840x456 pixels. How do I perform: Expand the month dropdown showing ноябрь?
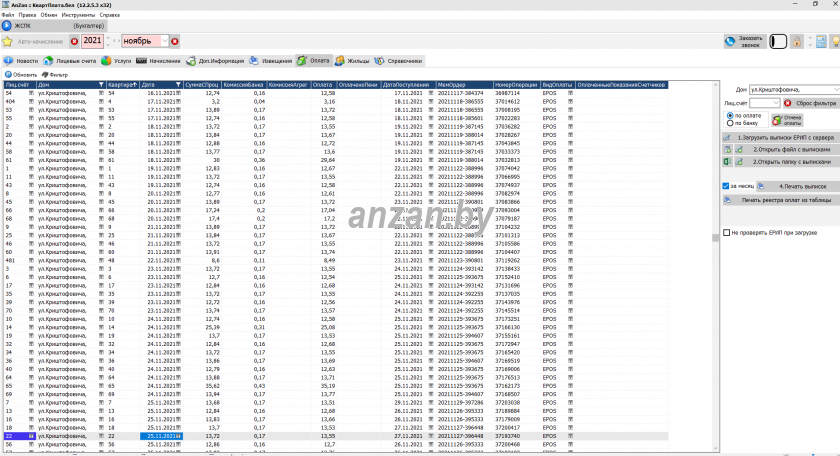click(x=165, y=41)
